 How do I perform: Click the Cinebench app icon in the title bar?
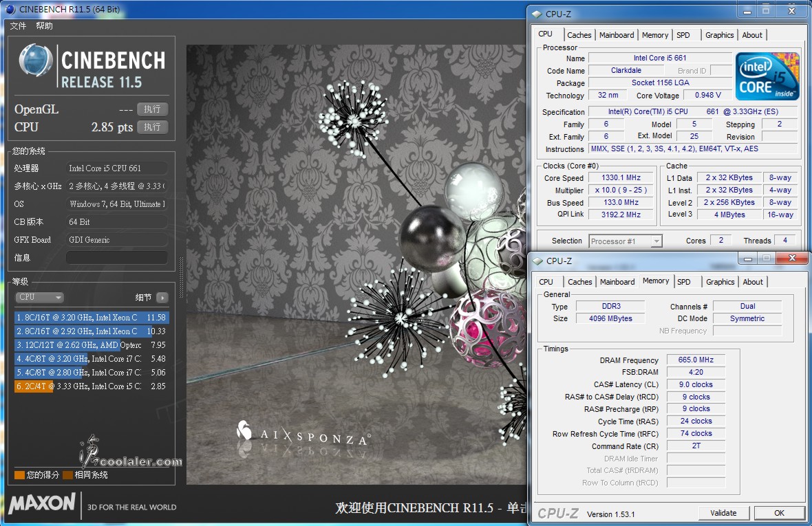click(x=10, y=9)
